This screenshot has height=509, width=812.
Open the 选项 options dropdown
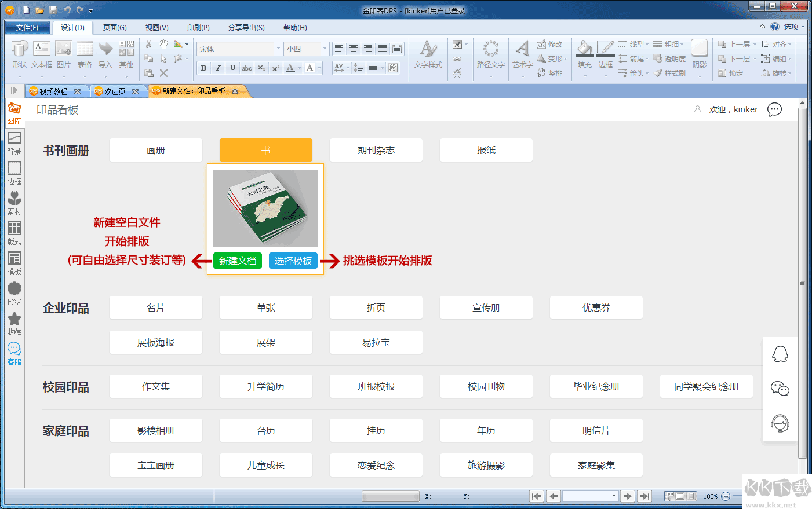click(794, 27)
